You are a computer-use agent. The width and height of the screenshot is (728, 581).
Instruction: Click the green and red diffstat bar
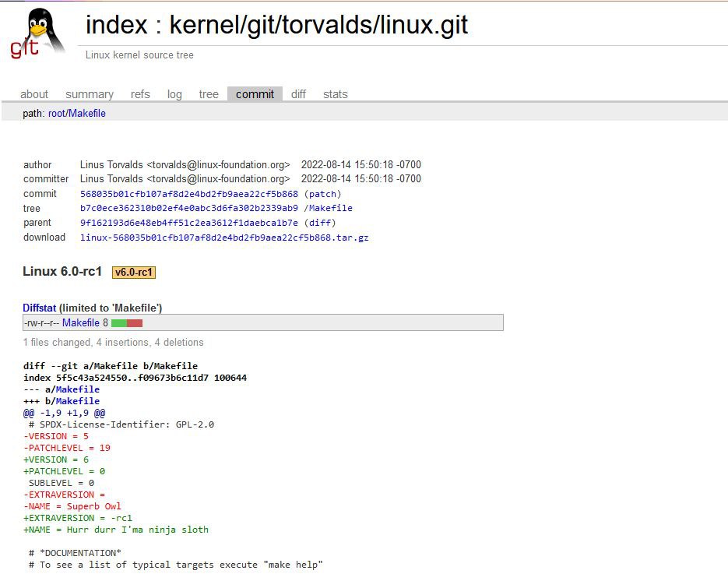point(127,323)
